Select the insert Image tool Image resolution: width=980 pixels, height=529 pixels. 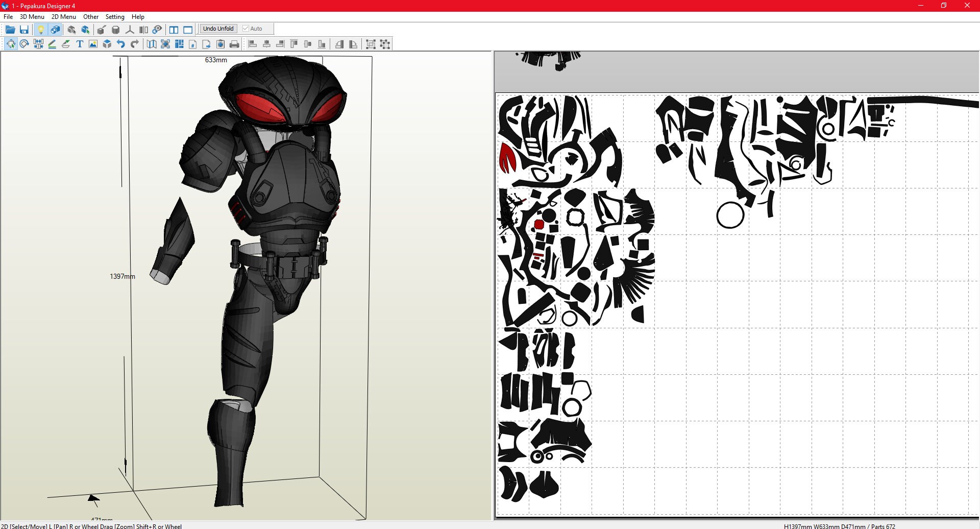point(92,44)
